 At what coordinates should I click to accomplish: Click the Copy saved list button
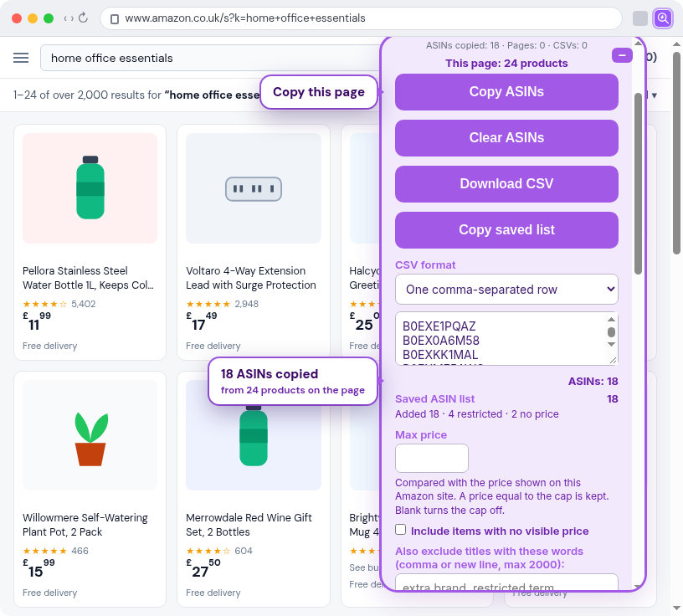[506, 230]
